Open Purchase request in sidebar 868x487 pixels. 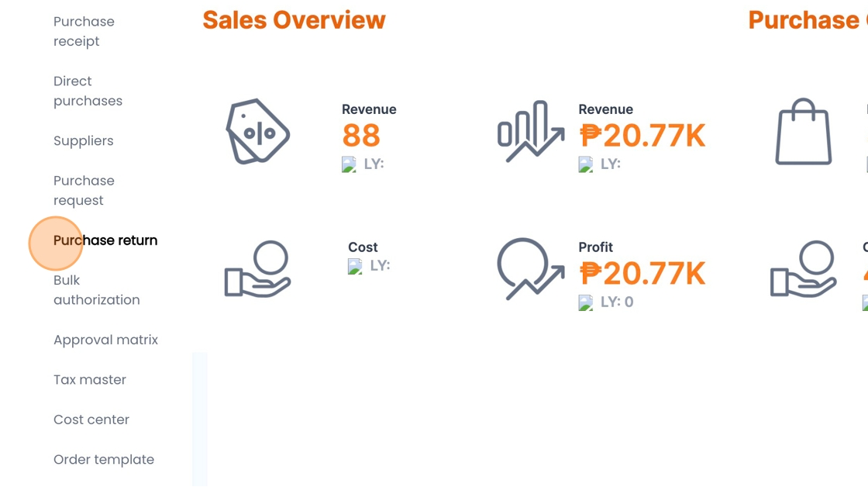(x=84, y=190)
